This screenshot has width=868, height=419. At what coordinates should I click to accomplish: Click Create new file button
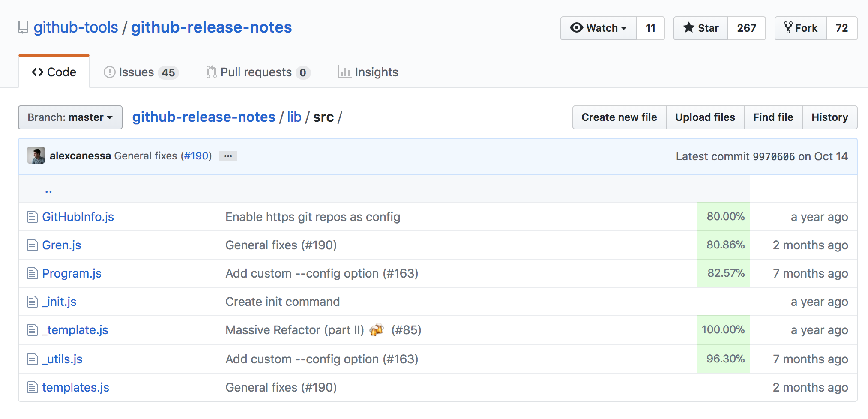tap(619, 117)
